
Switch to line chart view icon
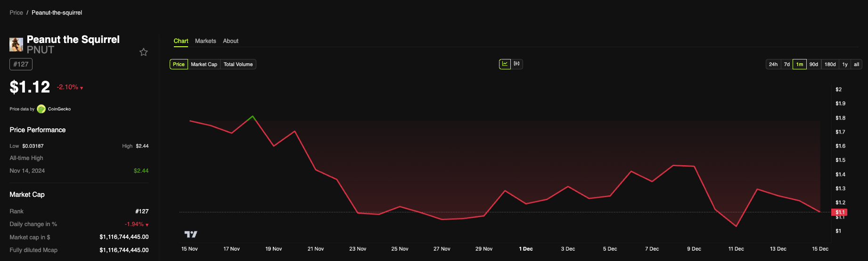(505, 64)
